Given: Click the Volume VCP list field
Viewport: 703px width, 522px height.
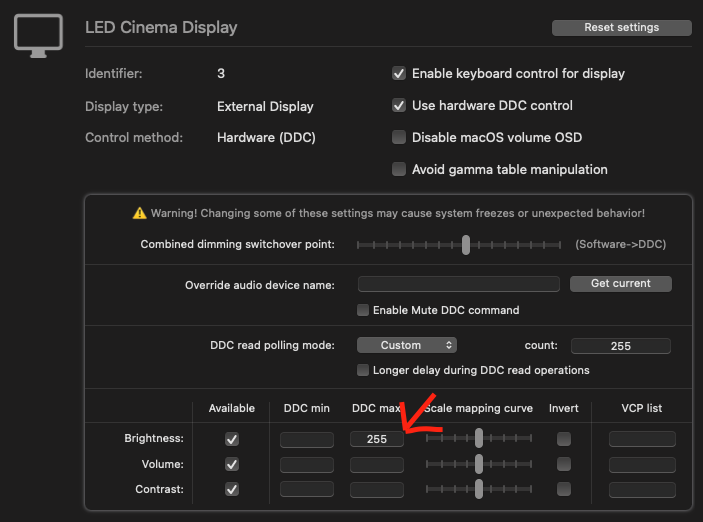Looking at the screenshot, I should (642, 465).
